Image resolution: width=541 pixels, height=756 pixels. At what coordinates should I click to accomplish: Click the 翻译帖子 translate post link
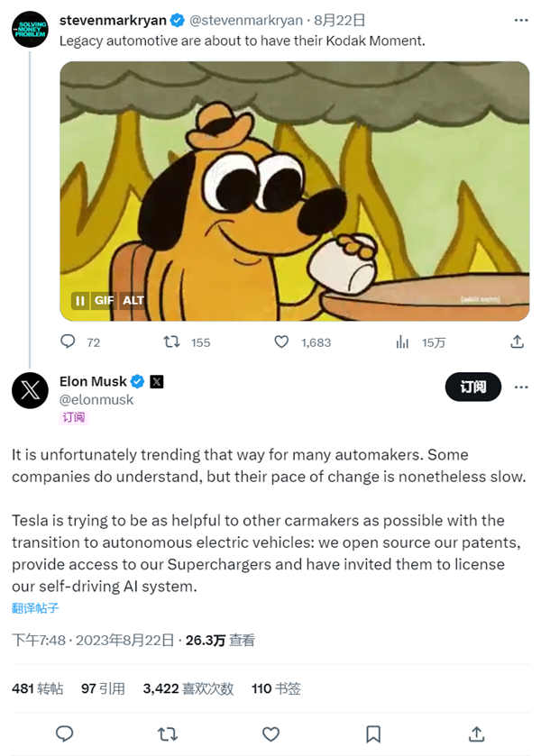[35, 608]
